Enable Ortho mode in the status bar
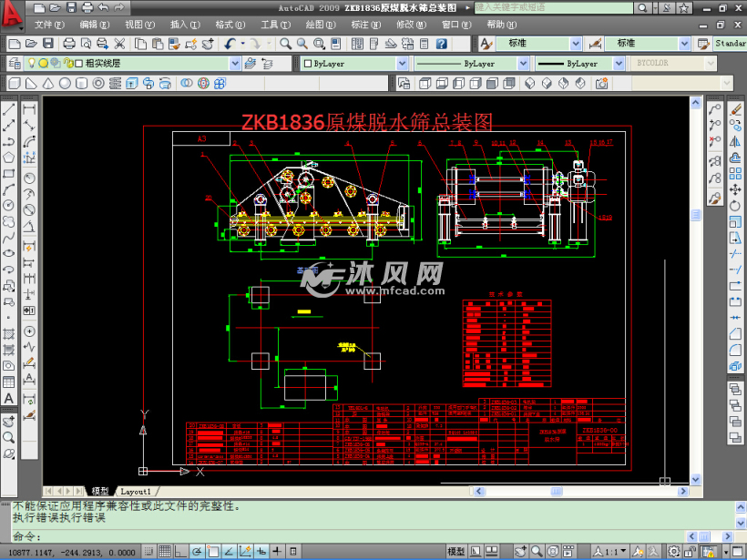The width and height of the screenshot is (747, 560). point(180,551)
